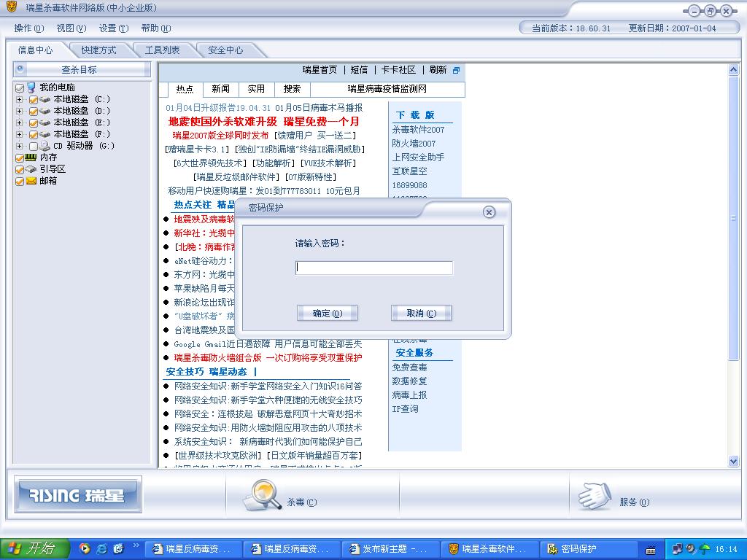The image size is (747, 560).
Task: Click the 刷新 link
Action: [438, 70]
